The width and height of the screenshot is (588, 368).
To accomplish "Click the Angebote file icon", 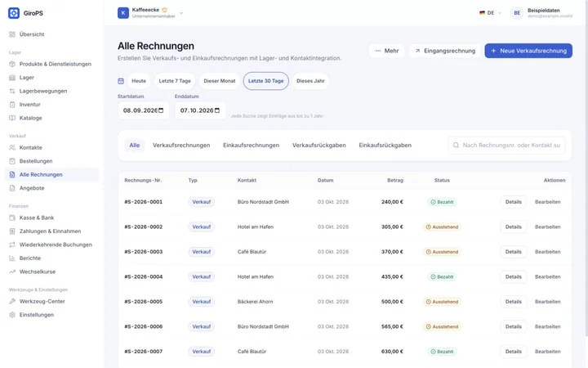I will pyautogui.click(x=12, y=188).
